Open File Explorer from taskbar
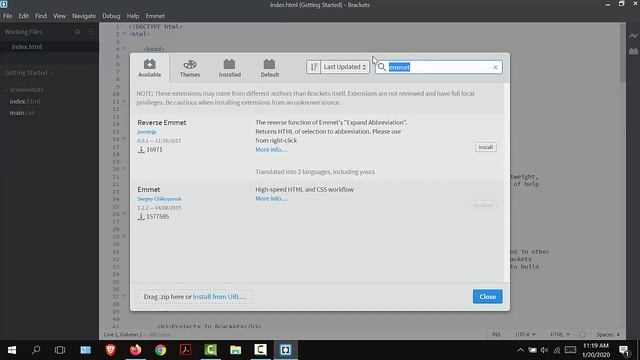The width and height of the screenshot is (640, 360). [x=235, y=350]
